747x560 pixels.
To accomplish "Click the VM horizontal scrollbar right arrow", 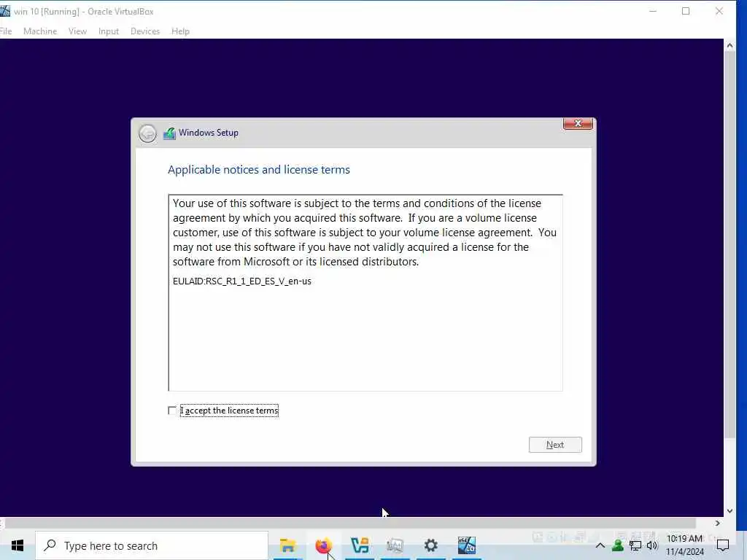I will (718, 523).
